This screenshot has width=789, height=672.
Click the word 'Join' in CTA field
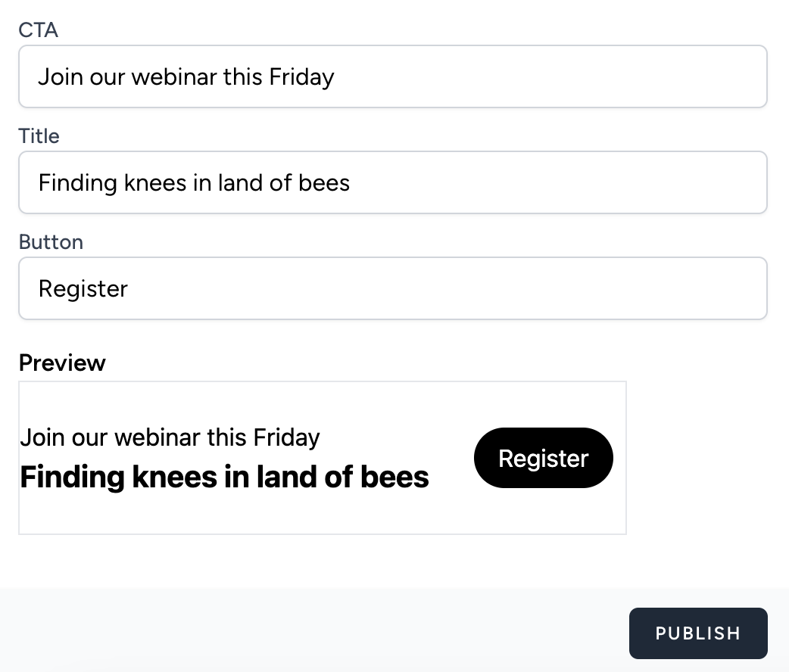coord(60,76)
